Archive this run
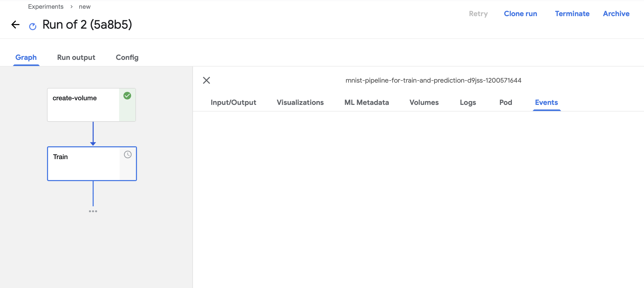This screenshot has width=644, height=288. [616, 14]
